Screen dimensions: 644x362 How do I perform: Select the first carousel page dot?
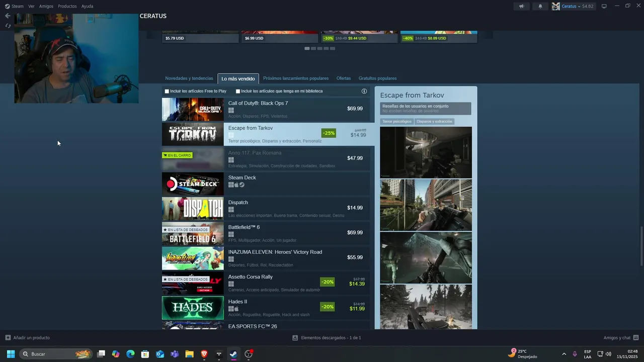coord(307,48)
